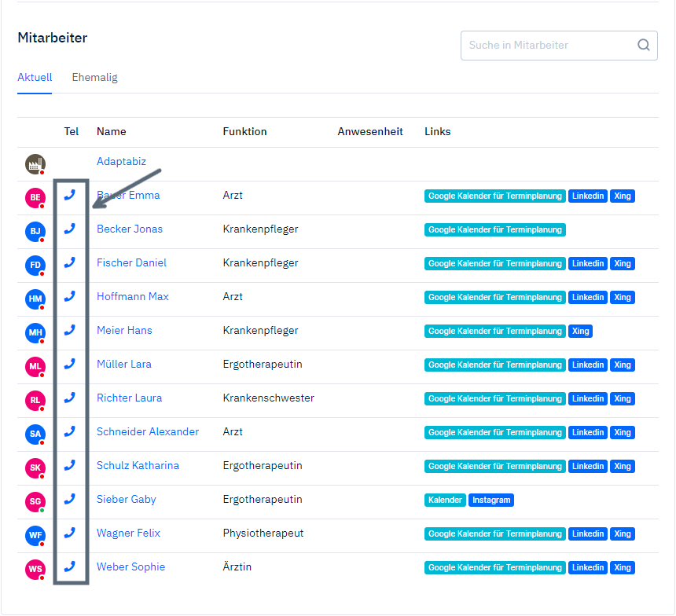
Task: Open the Richter Laura employee link
Action: [x=129, y=398]
